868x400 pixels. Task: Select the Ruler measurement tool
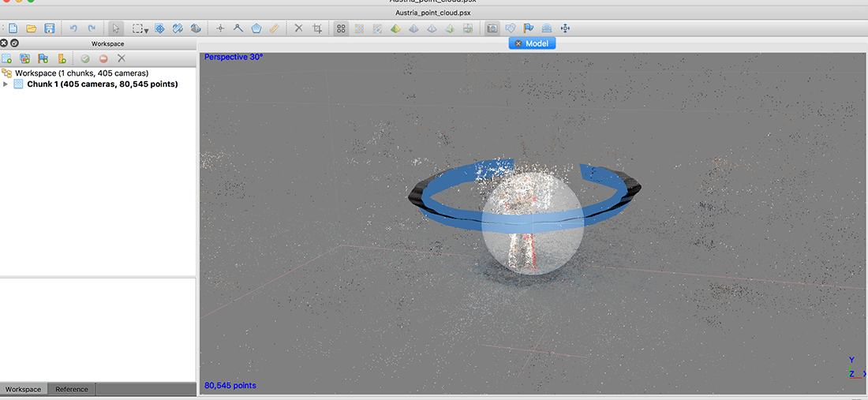point(274,28)
